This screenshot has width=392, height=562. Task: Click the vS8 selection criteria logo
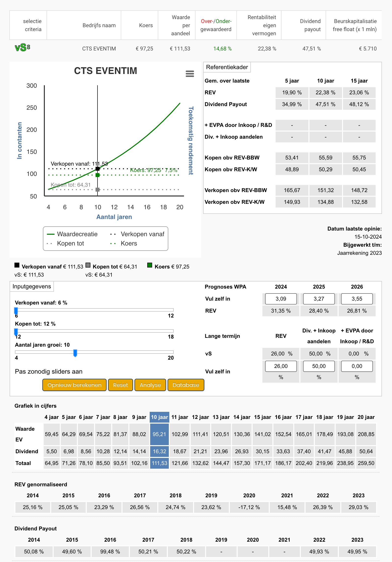tap(23, 48)
